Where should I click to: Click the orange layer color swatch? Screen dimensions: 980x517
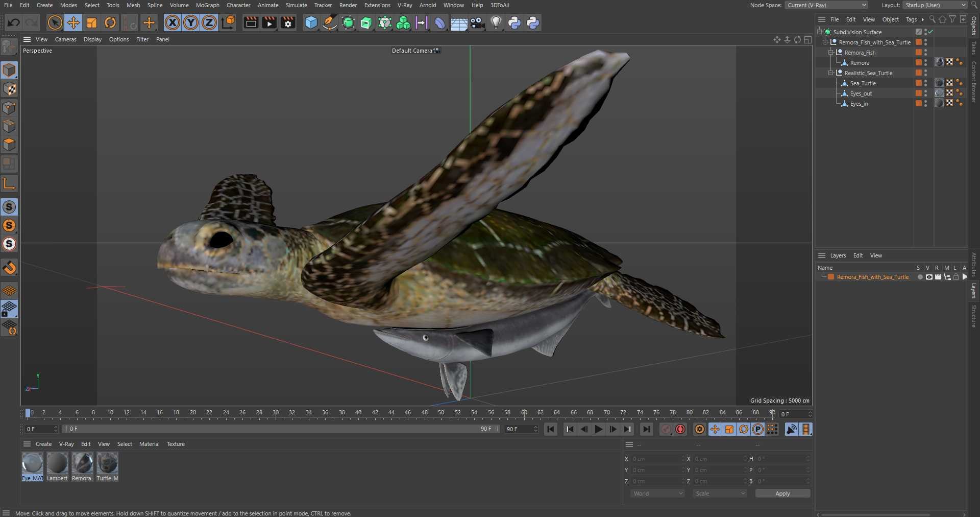point(831,277)
